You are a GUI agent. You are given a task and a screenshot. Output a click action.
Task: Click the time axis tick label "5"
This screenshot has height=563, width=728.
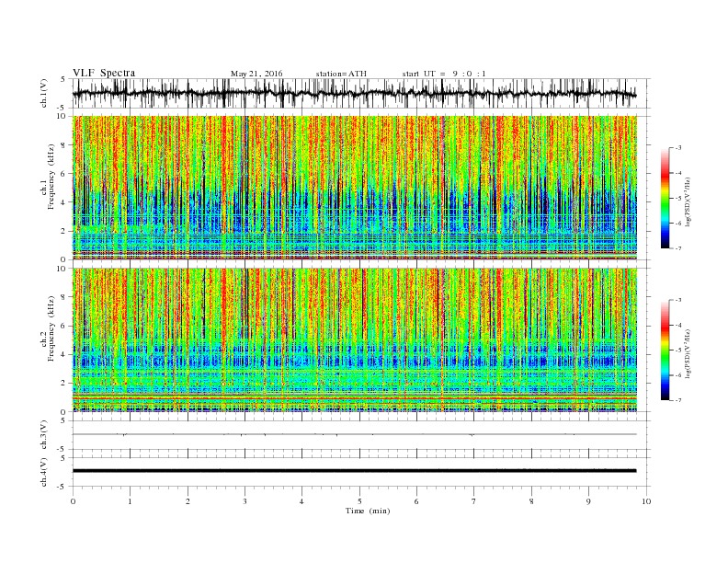coord(359,501)
